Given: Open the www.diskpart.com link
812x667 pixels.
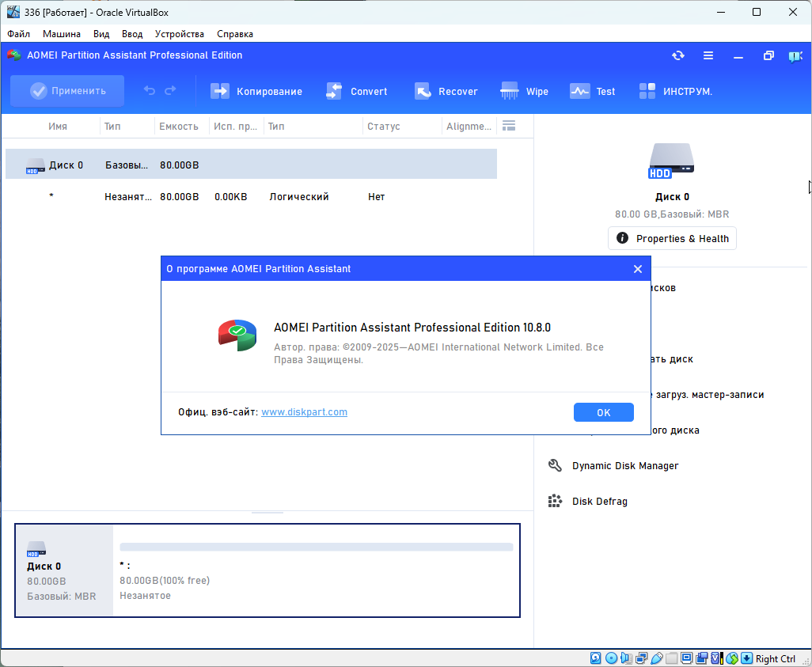Looking at the screenshot, I should pos(304,412).
